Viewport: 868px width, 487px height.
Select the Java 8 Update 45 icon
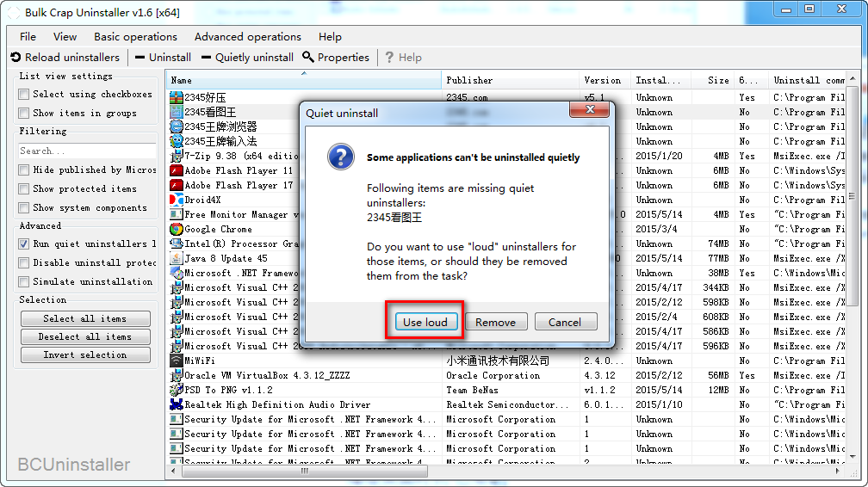point(177,259)
